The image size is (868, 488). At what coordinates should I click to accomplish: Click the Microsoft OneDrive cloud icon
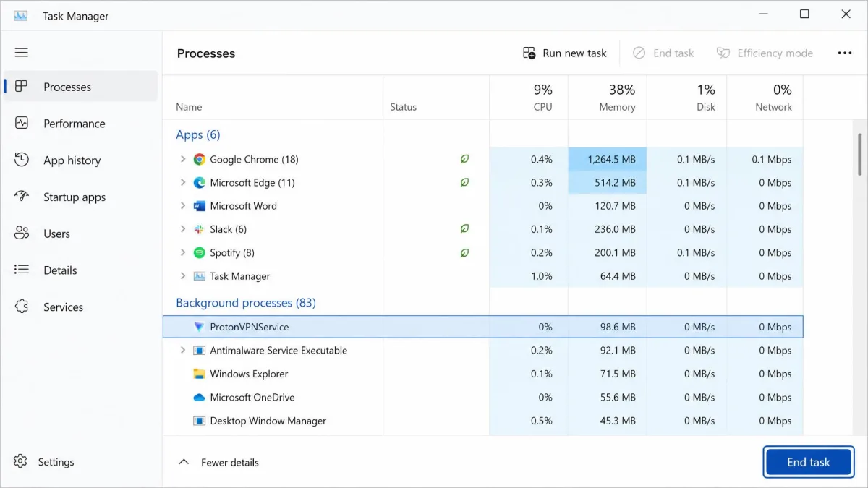(200, 398)
